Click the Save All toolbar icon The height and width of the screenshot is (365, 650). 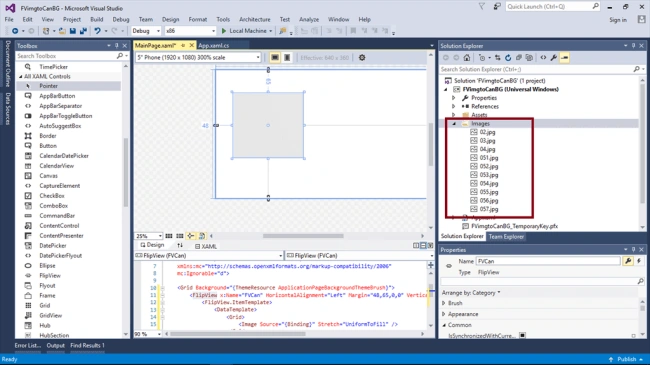83,31
